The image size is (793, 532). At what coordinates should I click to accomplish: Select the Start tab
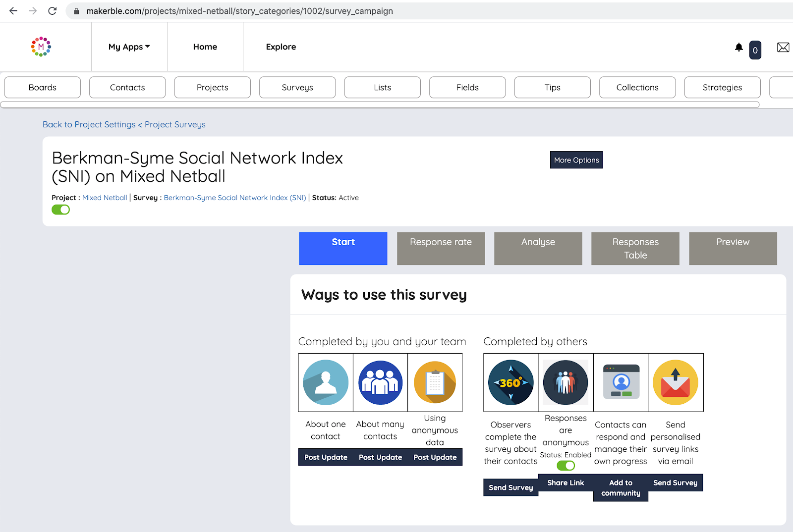pyautogui.click(x=343, y=249)
